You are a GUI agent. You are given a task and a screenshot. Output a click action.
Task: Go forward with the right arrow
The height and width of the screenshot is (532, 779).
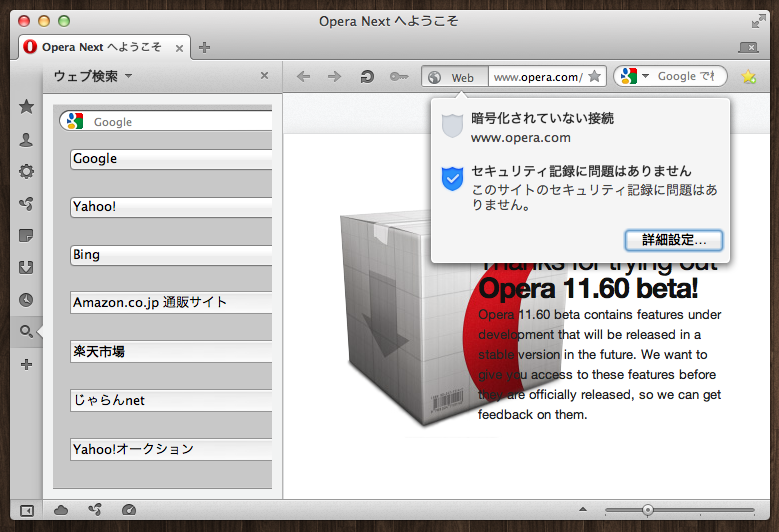[334, 76]
